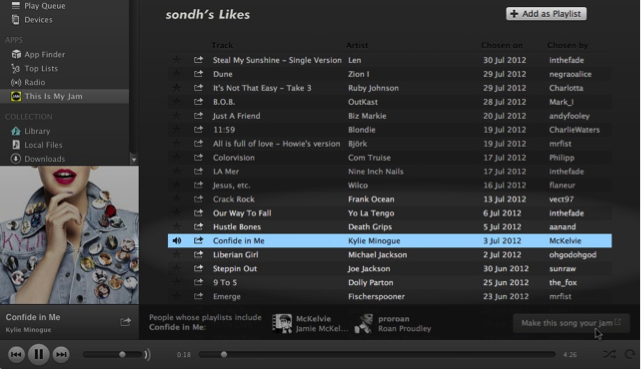Open the Radio app in sidebar
Viewport: 641px width, 370px height.
tap(28, 82)
